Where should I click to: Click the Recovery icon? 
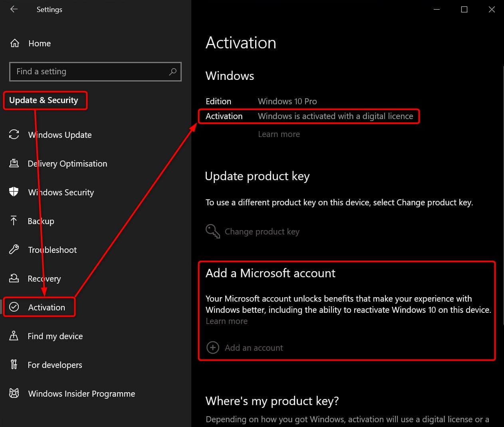[14, 278]
